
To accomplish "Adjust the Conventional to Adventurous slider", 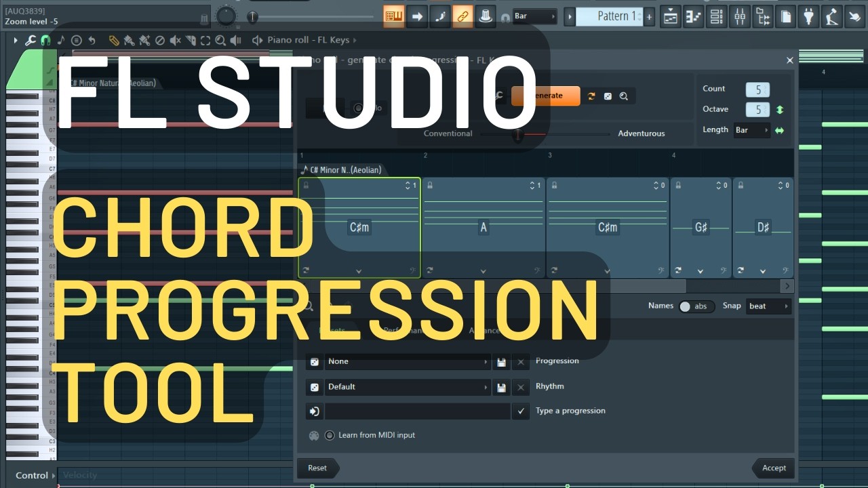I will [x=545, y=134].
